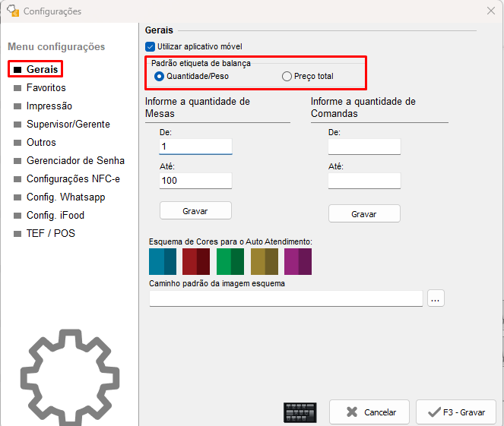Image resolution: width=504 pixels, height=426 pixels.
Task: Open the Gerais settings section
Action: pos(42,69)
